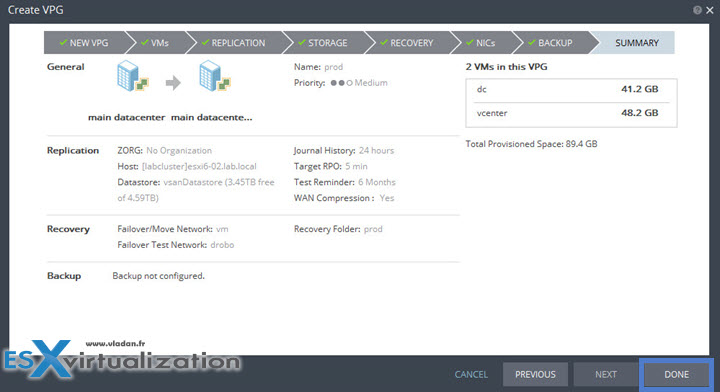
Task: Click the Replication section heading
Action: click(73, 151)
